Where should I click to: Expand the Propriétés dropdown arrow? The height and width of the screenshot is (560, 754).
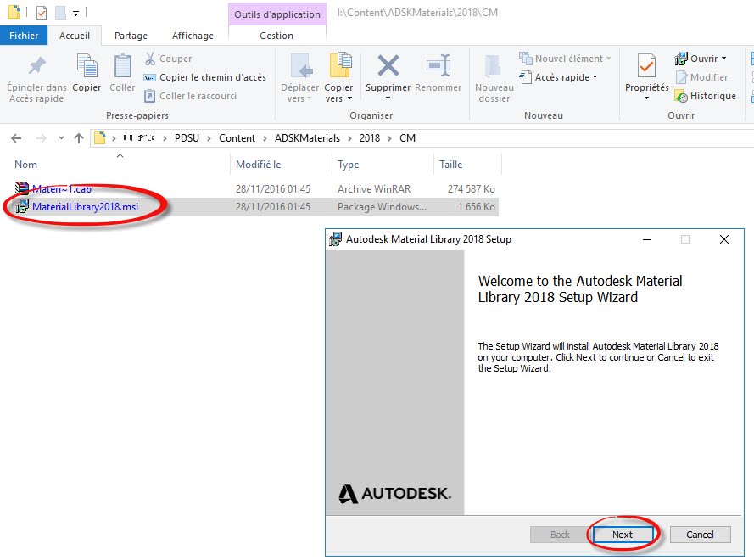pyautogui.click(x=646, y=98)
